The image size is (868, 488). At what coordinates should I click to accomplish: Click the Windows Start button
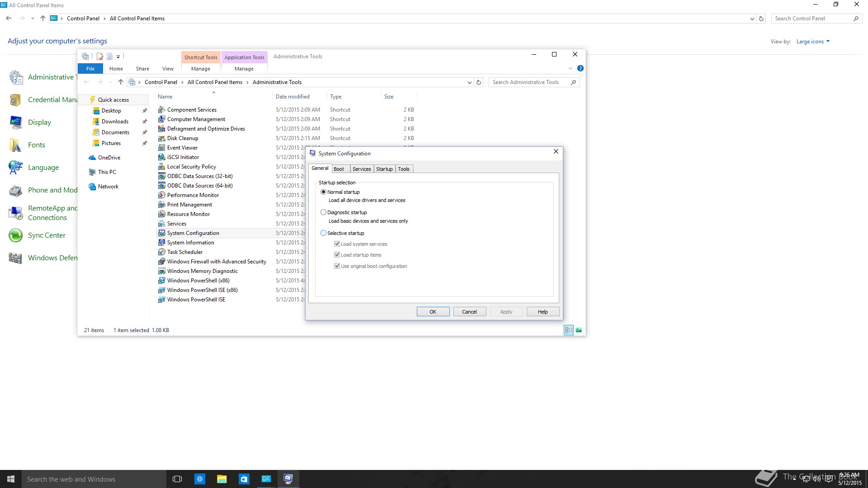pos(11,479)
